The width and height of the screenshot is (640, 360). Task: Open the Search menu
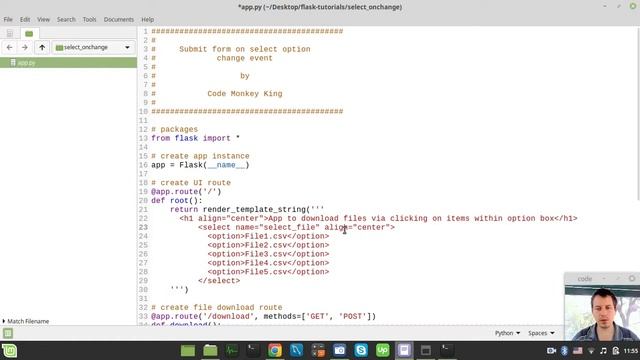tap(66, 19)
